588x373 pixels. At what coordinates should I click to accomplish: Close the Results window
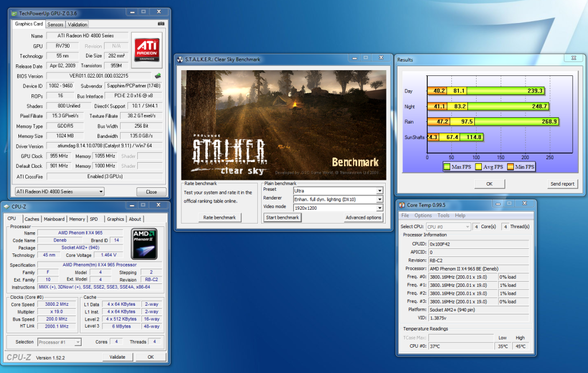click(x=574, y=58)
